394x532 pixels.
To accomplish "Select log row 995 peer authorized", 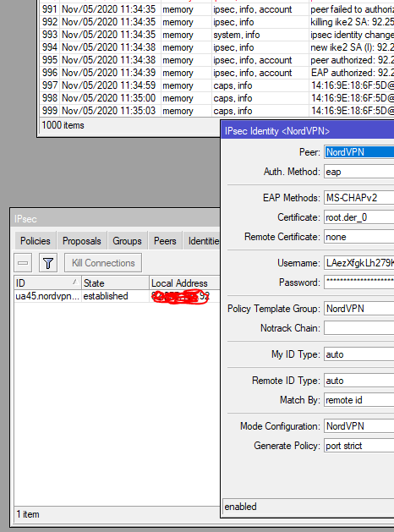I will coord(217,60).
